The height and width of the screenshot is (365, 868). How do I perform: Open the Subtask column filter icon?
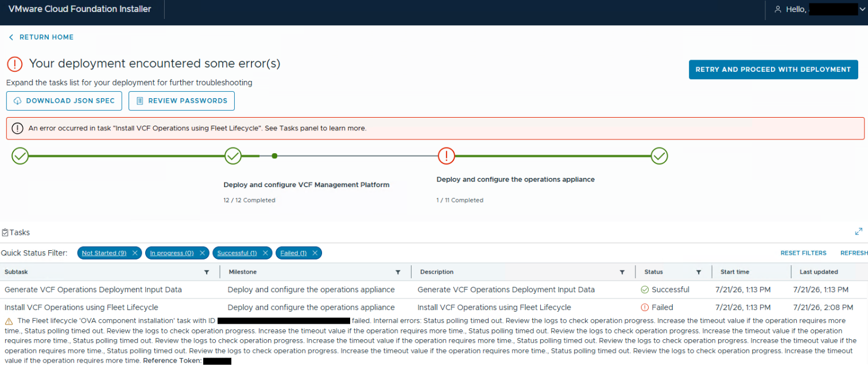click(207, 272)
